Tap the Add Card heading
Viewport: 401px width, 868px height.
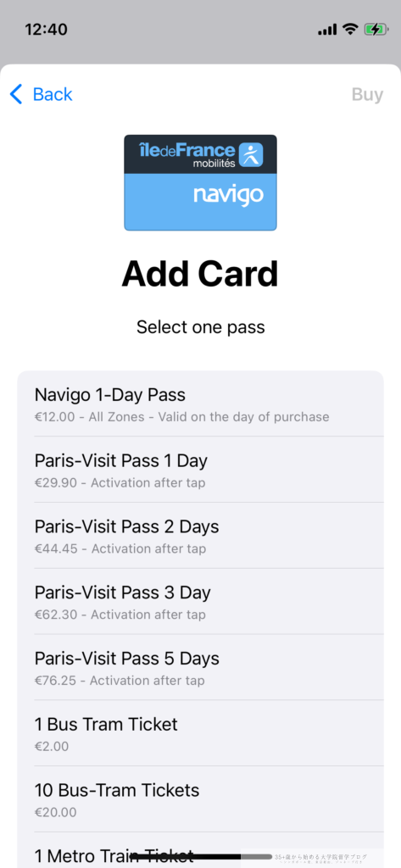[200, 274]
